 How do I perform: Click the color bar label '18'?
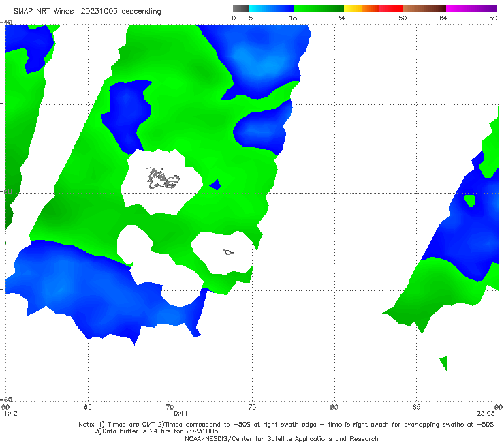coord(293,18)
